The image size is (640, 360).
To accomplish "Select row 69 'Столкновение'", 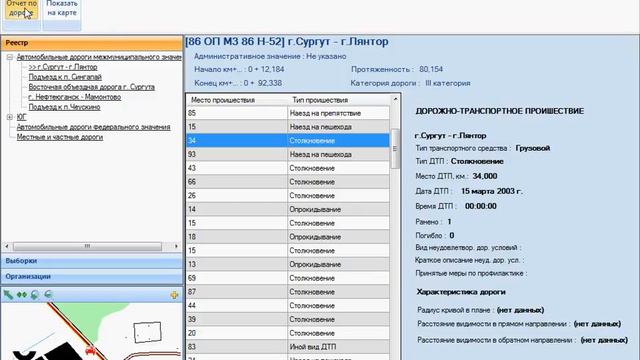I will tap(288, 278).
